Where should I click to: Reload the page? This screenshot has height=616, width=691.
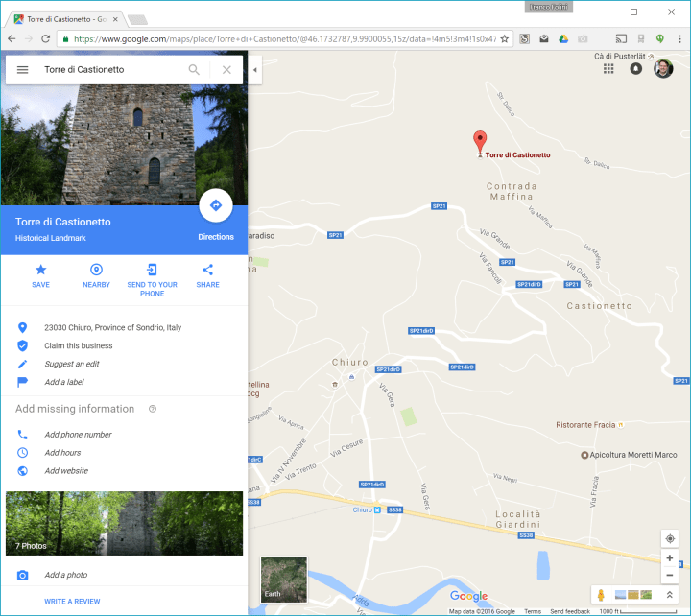[45, 38]
